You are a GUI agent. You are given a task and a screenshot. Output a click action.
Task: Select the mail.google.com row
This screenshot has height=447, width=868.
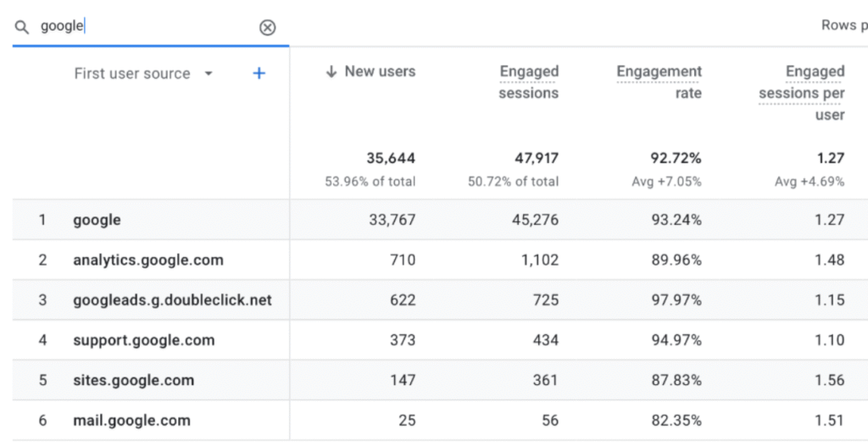point(131,421)
